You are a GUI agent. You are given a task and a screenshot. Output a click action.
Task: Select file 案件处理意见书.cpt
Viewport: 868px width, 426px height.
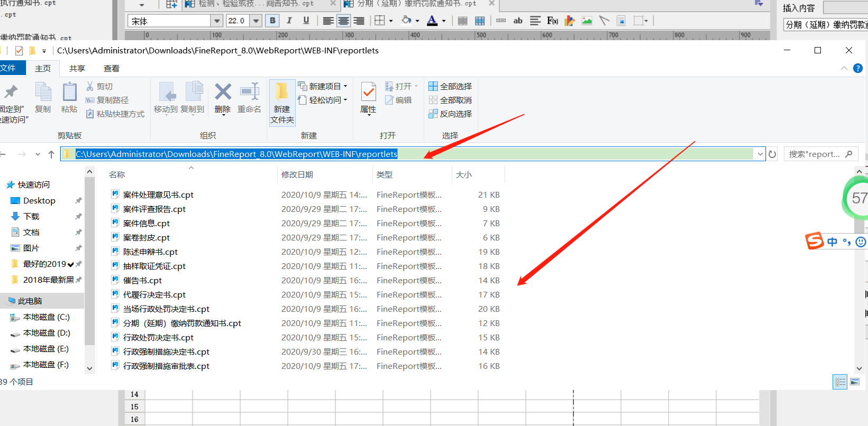158,195
